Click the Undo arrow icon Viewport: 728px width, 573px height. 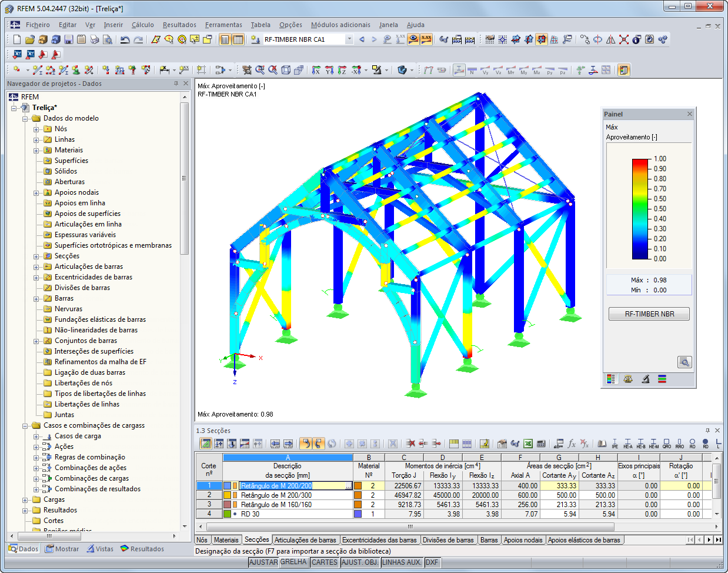point(125,39)
